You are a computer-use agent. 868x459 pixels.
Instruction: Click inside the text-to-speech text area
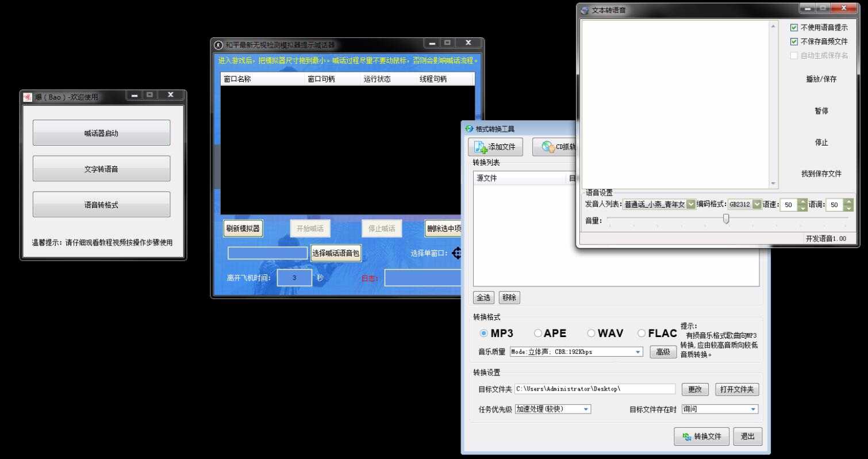pyautogui.click(x=675, y=104)
